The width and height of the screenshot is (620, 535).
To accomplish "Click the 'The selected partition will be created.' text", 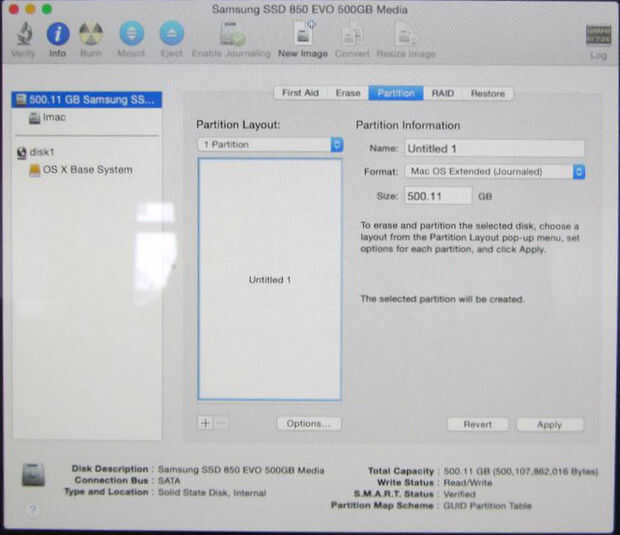I will [x=442, y=299].
